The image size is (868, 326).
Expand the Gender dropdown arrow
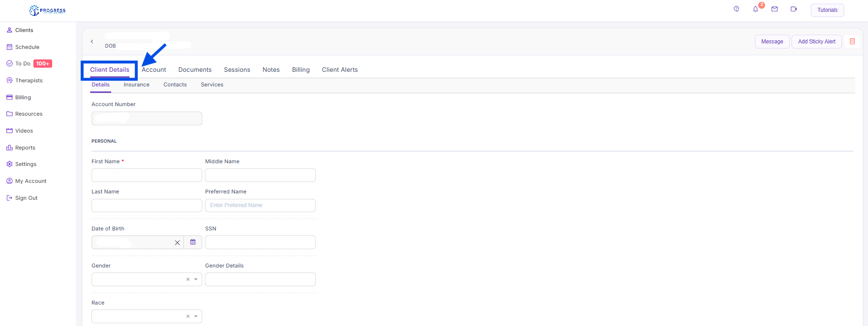pos(196,279)
